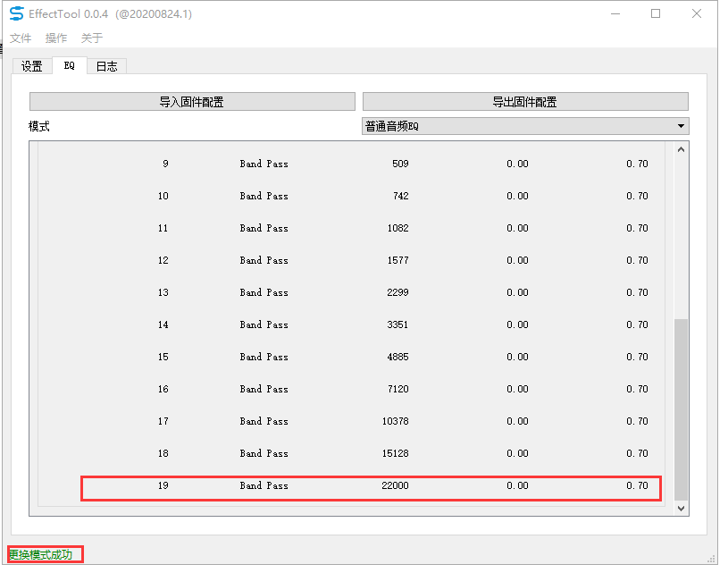This screenshot has width=728, height=573.
Task: Click the EQ list vertical scrollbar thumb
Action: tap(682, 409)
